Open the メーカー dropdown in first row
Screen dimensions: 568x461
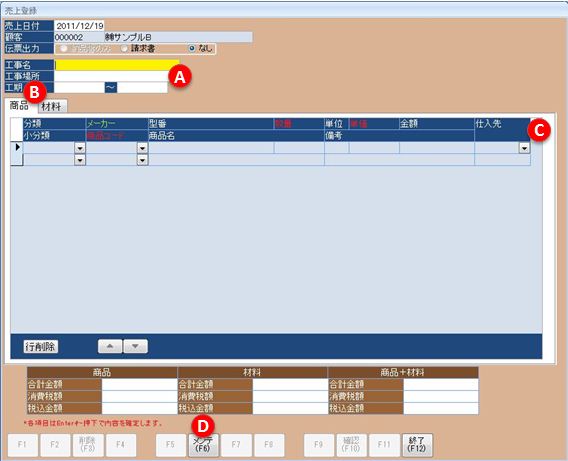tap(142, 148)
